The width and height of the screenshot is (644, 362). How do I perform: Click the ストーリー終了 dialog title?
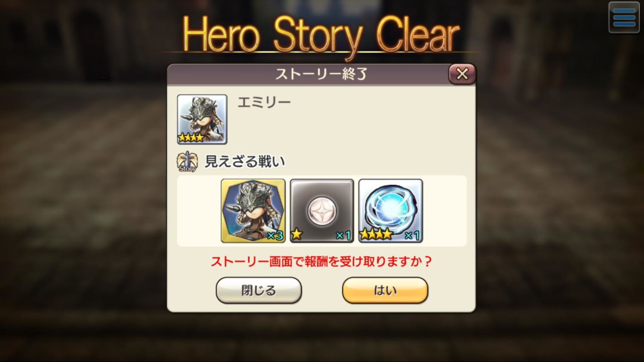321,74
